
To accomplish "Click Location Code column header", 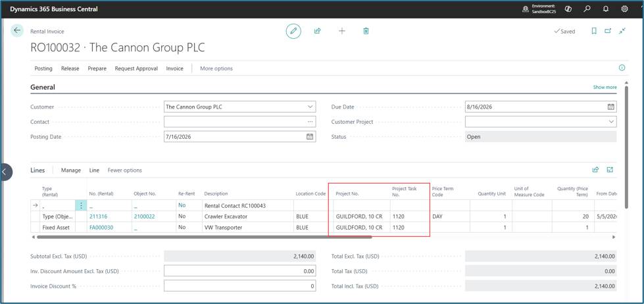I will [x=310, y=193].
